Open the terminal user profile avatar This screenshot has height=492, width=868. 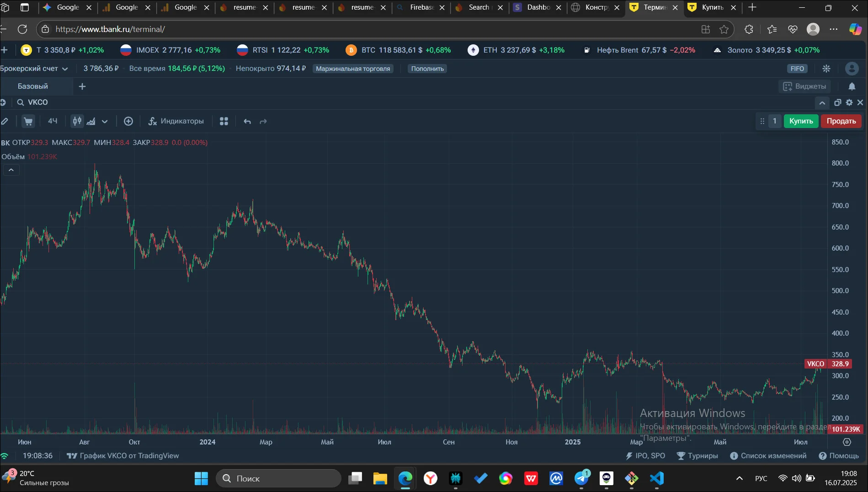coord(852,69)
